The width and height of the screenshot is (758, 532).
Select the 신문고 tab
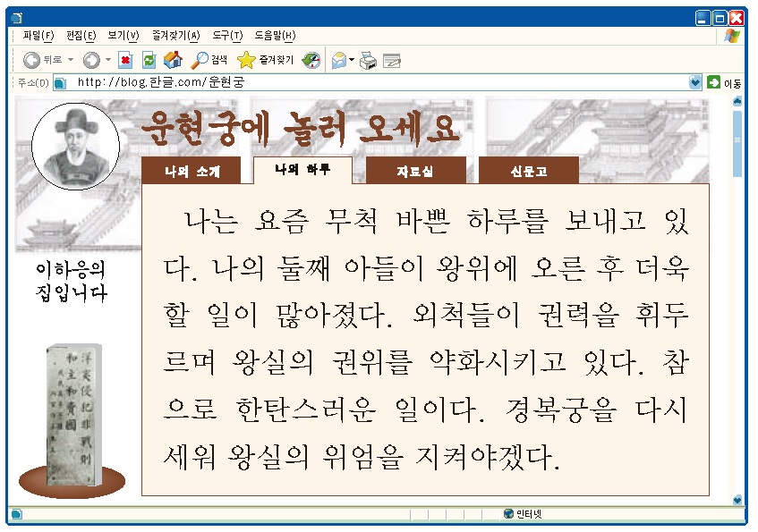528,171
